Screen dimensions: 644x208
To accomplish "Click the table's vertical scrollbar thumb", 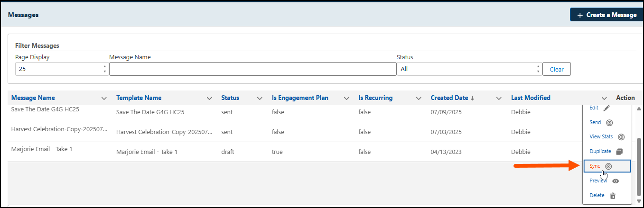I will (x=639, y=166).
